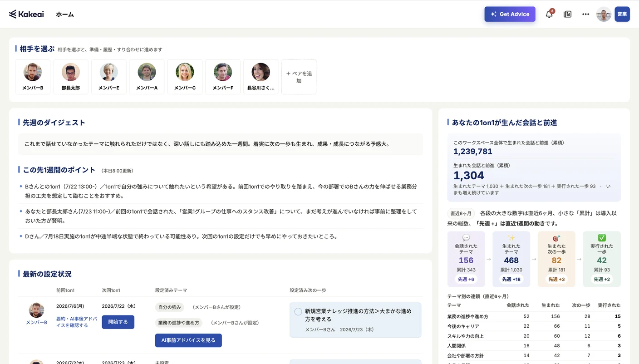Open the 生まれた次の一歩 82 stat card

[556, 259]
